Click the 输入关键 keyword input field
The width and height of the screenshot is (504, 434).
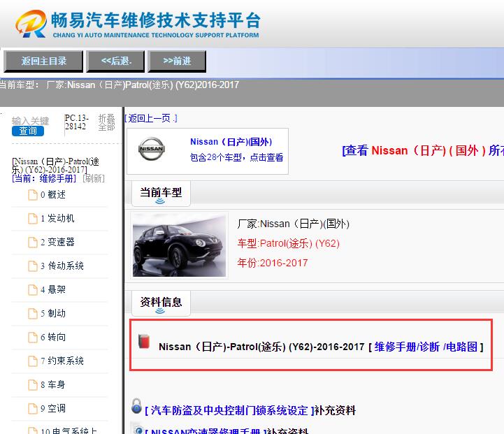click(x=30, y=121)
